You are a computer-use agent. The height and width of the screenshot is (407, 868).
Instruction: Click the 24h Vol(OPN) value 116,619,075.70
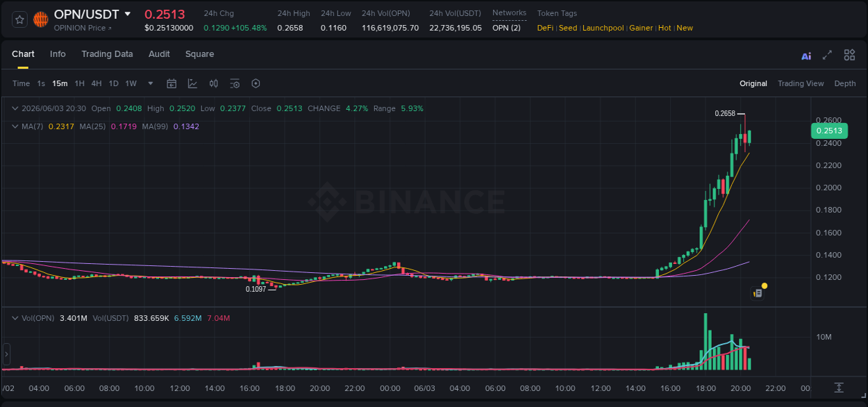click(390, 28)
